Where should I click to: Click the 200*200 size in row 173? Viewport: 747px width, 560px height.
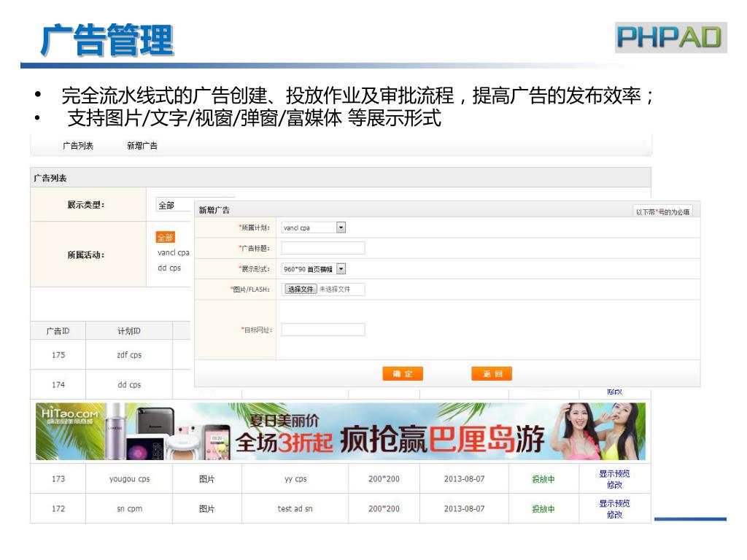[x=384, y=478]
